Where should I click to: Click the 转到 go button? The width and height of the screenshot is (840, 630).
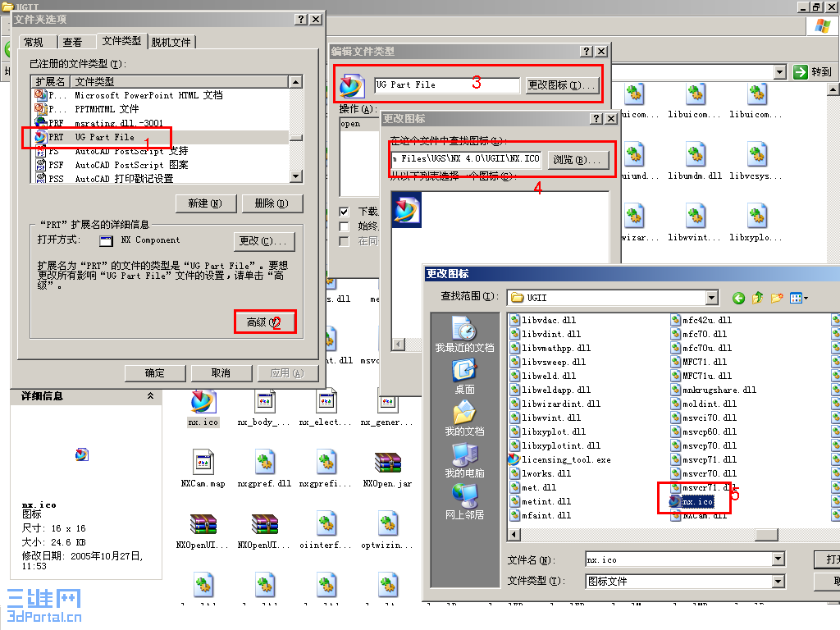[x=812, y=72]
